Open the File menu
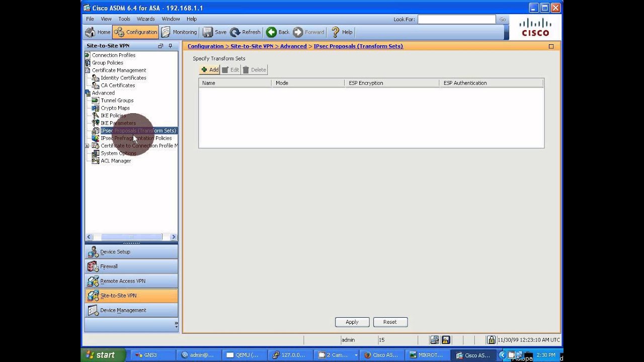 (90, 19)
